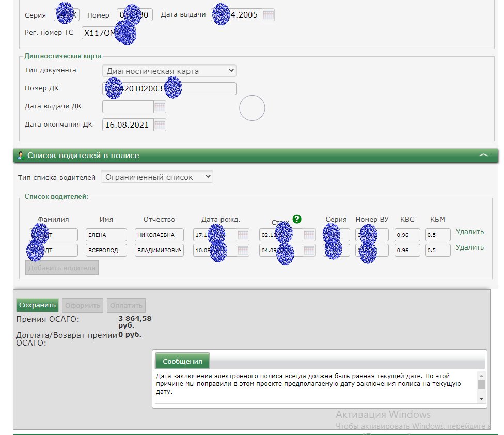This screenshot has width=504, height=435.
Task: Click the Номер ДК input field
Action: coord(169,88)
